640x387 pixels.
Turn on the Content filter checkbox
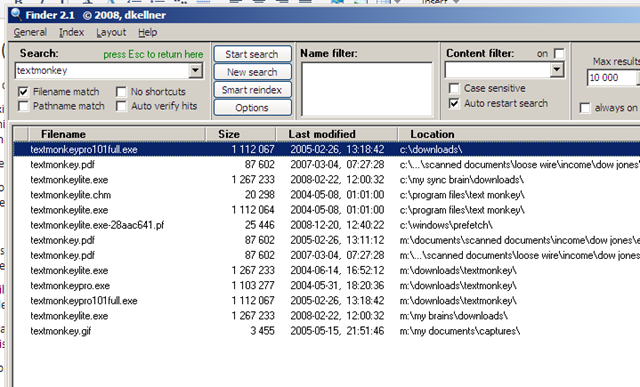559,53
